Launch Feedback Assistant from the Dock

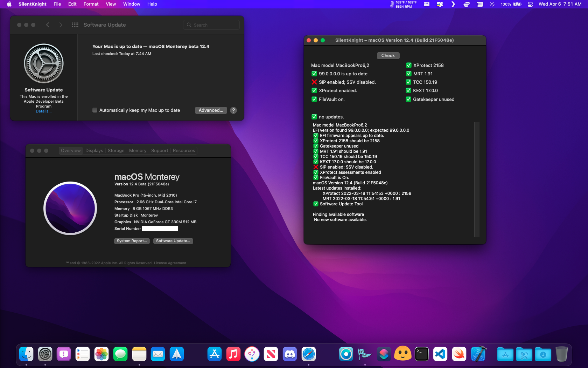pyautogui.click(x=64, y=354)
